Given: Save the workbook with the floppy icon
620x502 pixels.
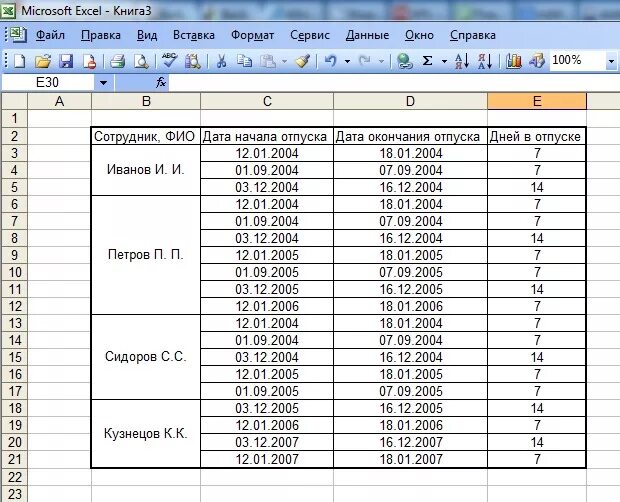Looking at the screenshot, I should [66, 61].
